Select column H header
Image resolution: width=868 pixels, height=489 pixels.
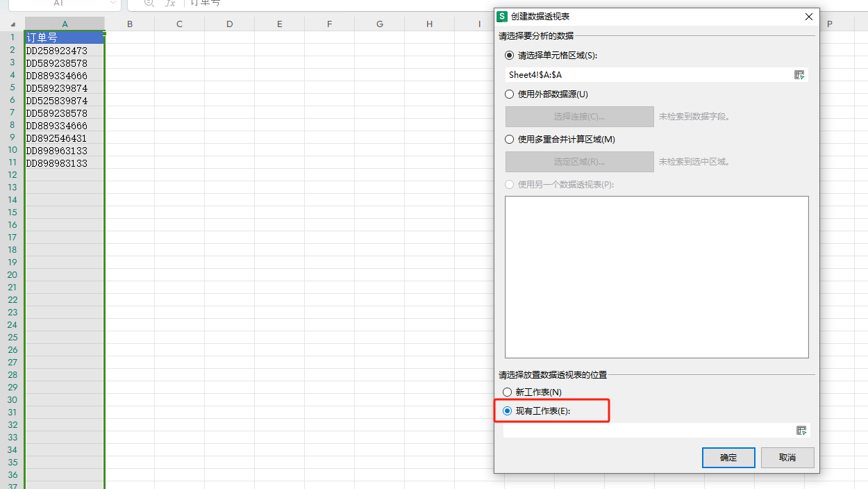coord(429,24)
